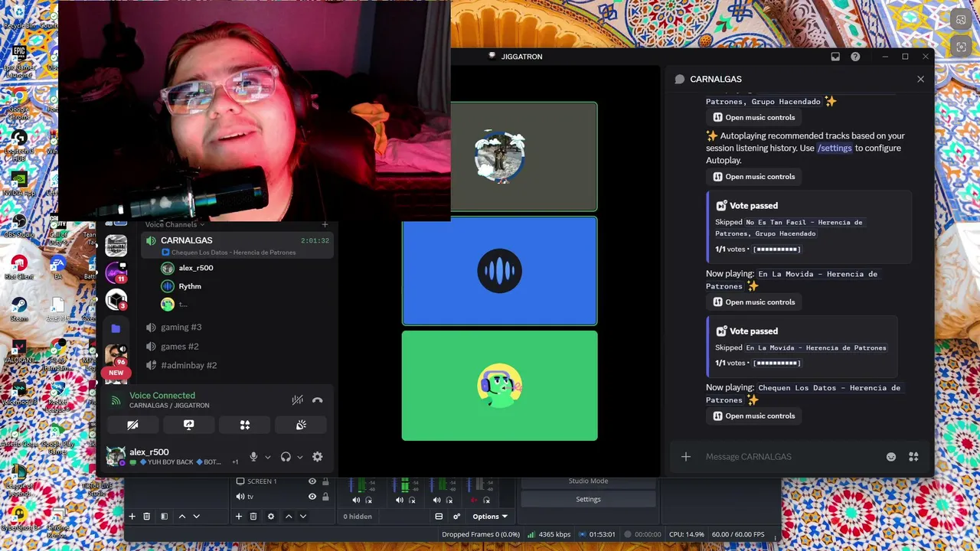The height and width of the screenshot is (551, 980).
Task: Open the blue server folder icon
Action: [116, 328]
